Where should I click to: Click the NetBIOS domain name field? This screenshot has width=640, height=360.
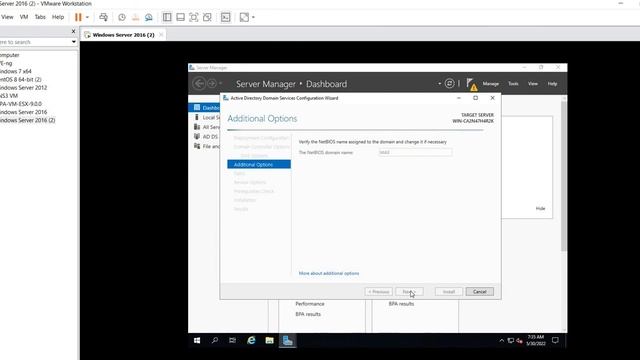pos(415,152)
